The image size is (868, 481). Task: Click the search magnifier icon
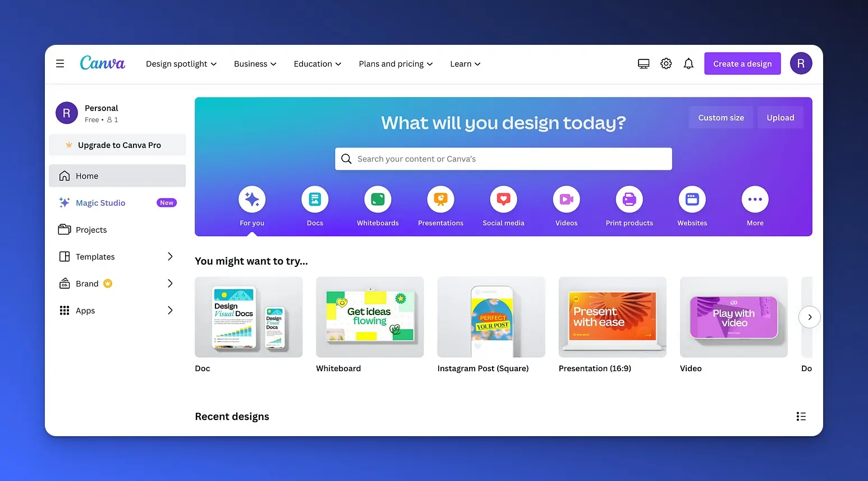pyautogui.click(x=346, y=159)
